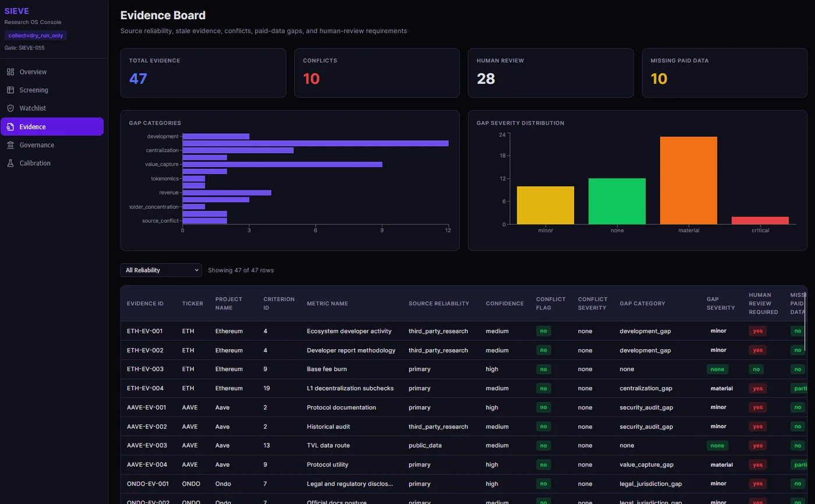Screen dimensions: 815x504
Task: Click the Governance building icon
Action: click(10, 145)
